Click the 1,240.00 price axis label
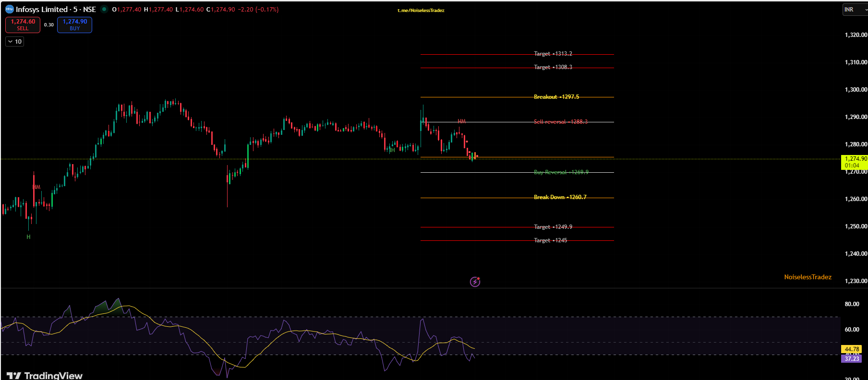This screenshot has width=868, height=380. (x=856, y=254)
